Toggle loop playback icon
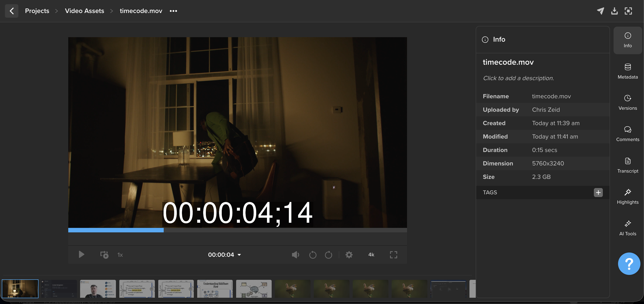The image size is (644, 304). click(x=104, y=255)
